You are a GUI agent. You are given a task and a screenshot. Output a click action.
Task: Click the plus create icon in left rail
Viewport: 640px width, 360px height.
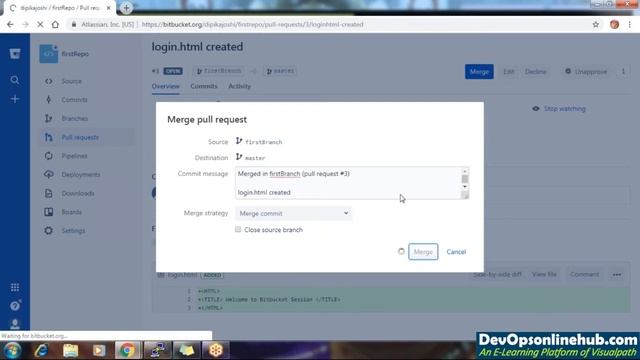[x=15, y=99]
